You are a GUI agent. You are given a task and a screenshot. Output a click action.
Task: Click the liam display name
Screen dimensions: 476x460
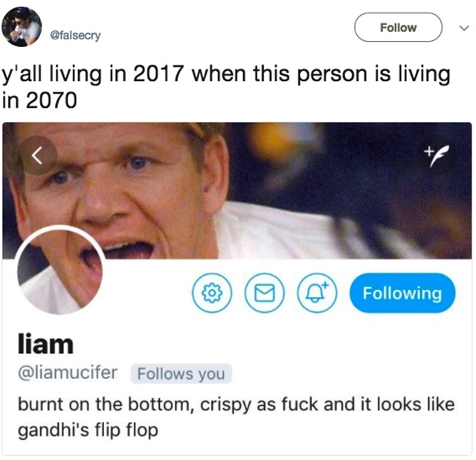click(x=45, y=345)
